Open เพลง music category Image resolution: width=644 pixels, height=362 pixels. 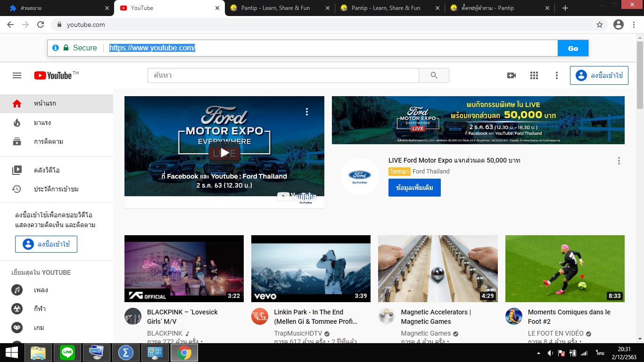pyautogui.click(x=57, y=290)
